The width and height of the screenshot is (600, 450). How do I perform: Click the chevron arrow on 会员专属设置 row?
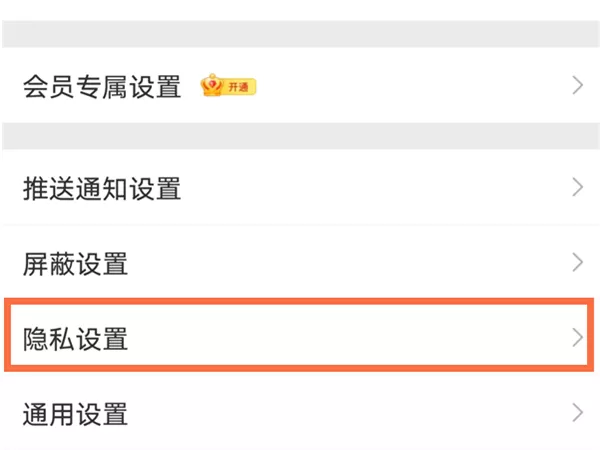[x=577, y=85]
